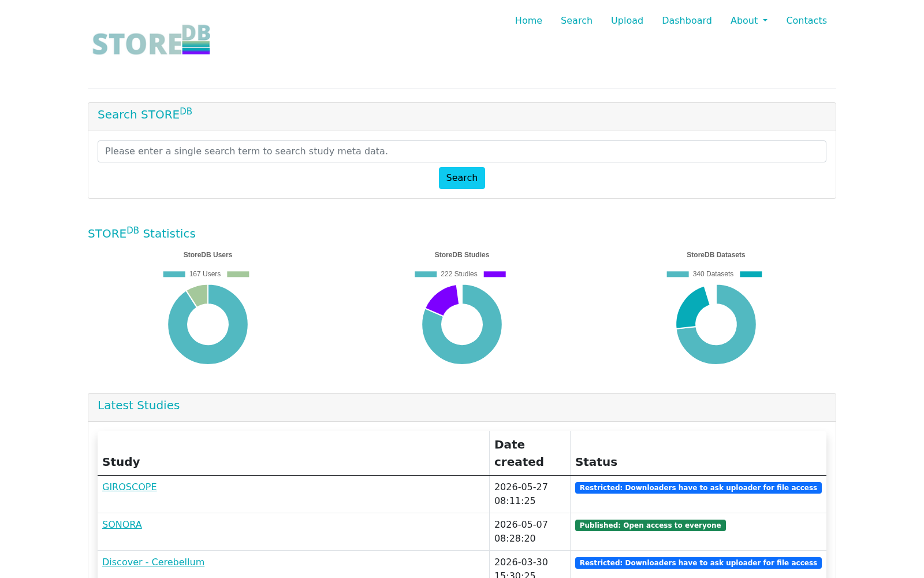Screen dimensions: 924x578
Task: Toggle the 222 Studies legend item
Action: tap(446, 274)
